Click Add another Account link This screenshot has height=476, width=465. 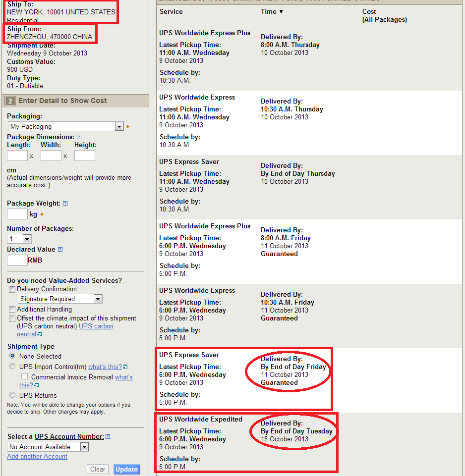tap(37, 456)
